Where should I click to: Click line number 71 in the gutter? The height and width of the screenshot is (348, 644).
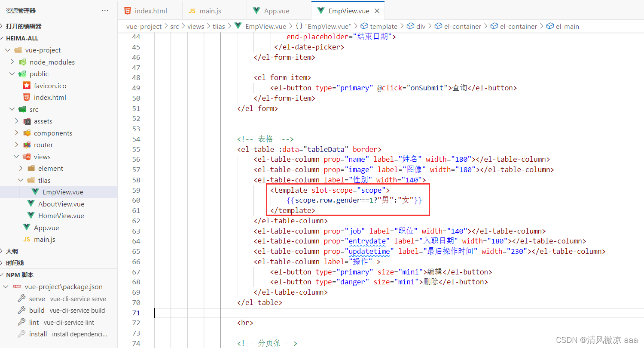(x=136, y=313)
